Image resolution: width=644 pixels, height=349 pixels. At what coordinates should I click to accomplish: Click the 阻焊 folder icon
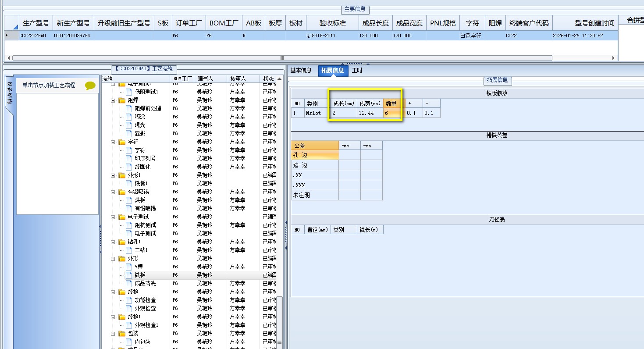[x=122, y=100]
